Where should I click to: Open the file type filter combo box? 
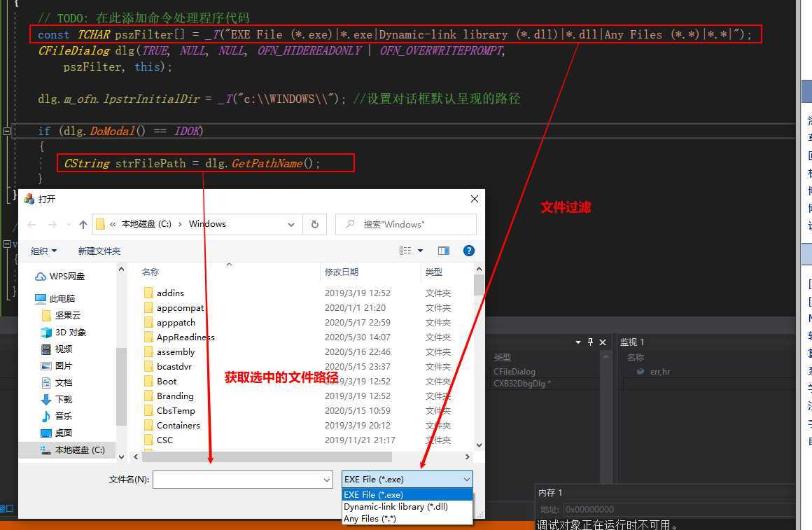point(407,479)
